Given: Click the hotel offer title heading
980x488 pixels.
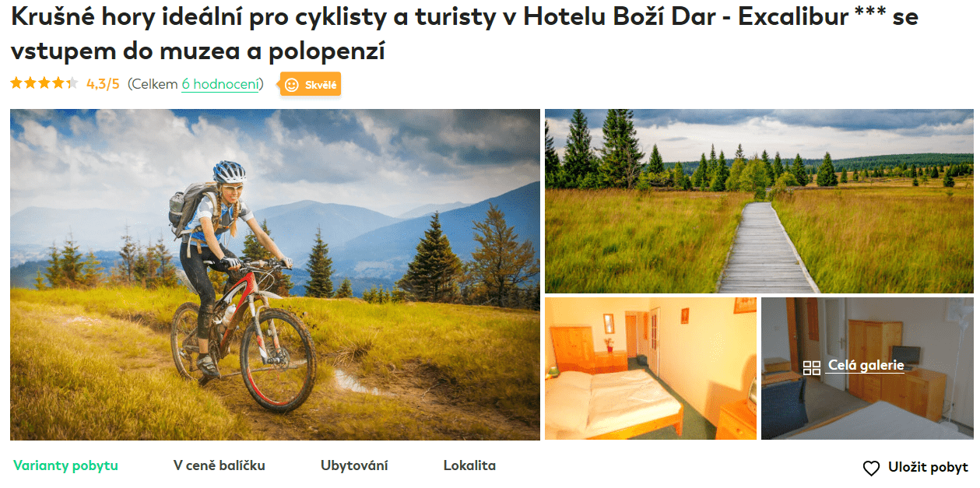Looking at the screenshot, I should pos(465,34).
